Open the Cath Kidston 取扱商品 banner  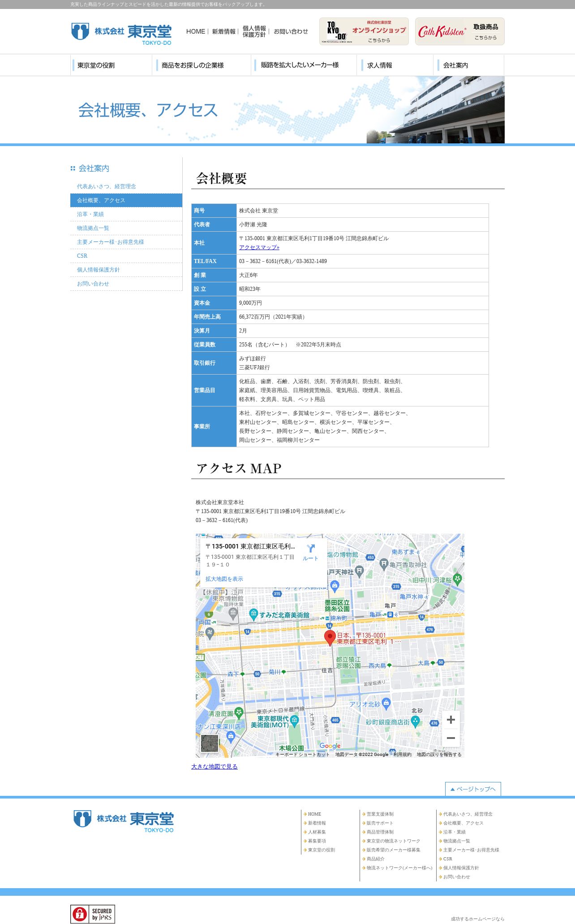pyautogui.click(x=460, y=31)
